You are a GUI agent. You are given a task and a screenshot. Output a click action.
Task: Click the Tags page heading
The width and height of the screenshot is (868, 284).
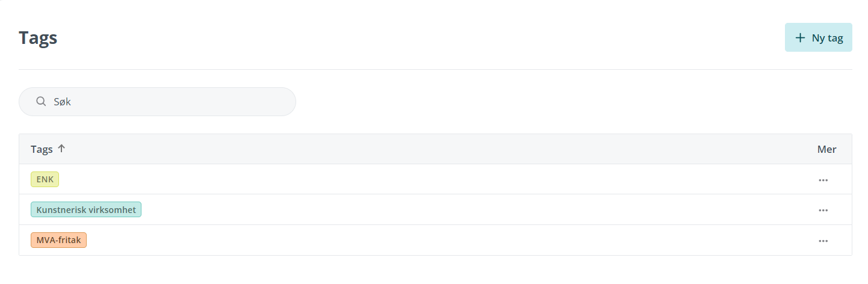38,38
